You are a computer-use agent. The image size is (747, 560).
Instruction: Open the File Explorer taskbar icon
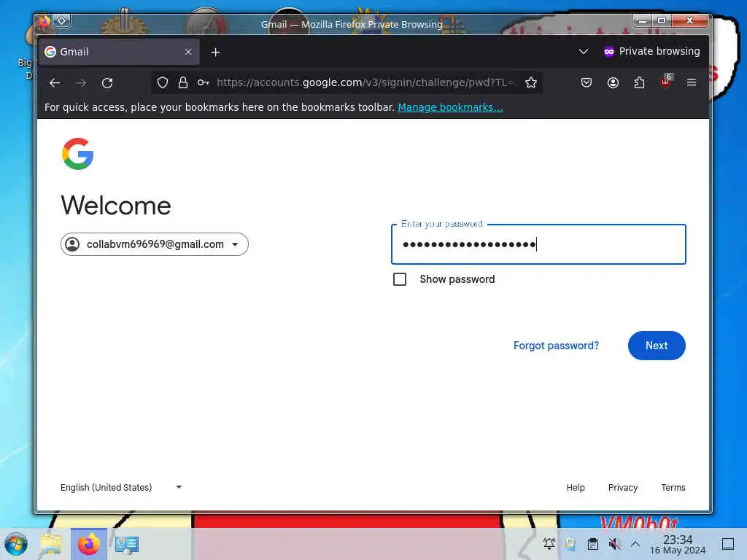[51, 544]
